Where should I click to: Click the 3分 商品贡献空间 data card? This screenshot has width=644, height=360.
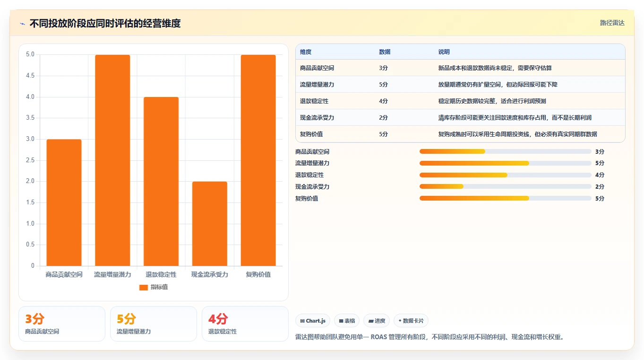click(x=62, y=324)
